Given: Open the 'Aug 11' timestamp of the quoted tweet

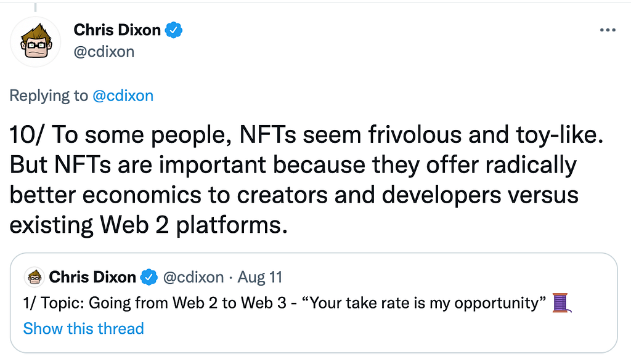Looking at the screenshot, I should point(259,277).
